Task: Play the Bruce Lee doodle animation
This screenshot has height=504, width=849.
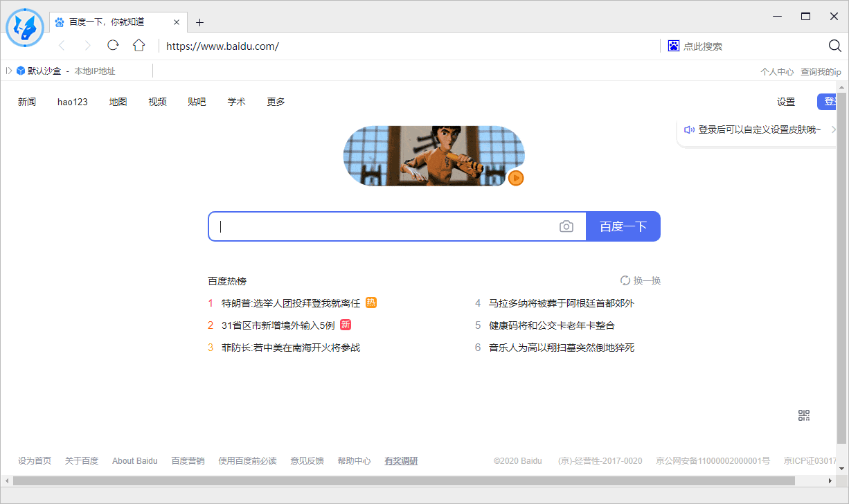Action: click(x=515, y=178)
